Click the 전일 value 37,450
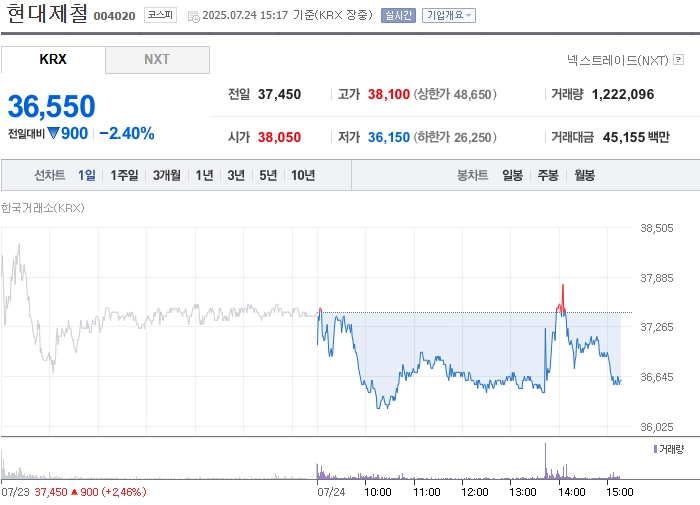 279,94
